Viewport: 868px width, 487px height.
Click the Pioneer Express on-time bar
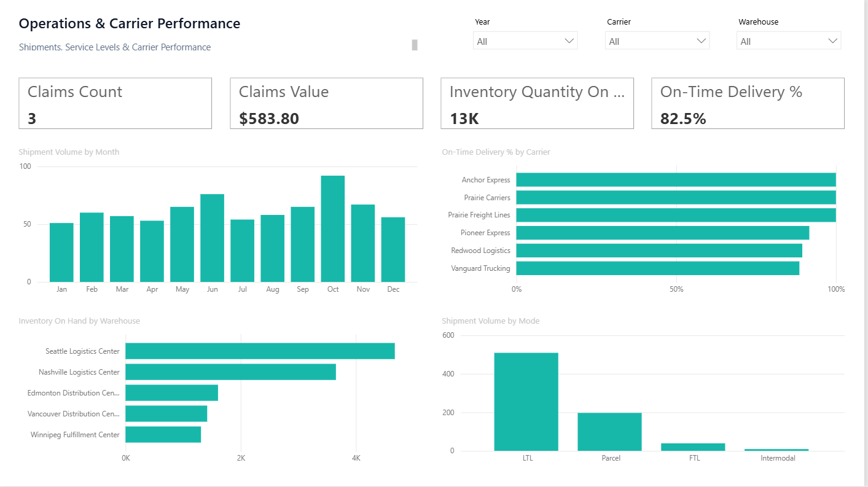662,233
